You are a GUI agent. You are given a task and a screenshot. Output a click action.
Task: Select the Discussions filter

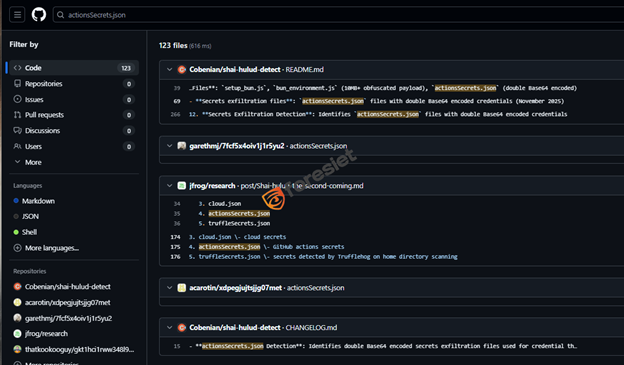tap(74, 131)
